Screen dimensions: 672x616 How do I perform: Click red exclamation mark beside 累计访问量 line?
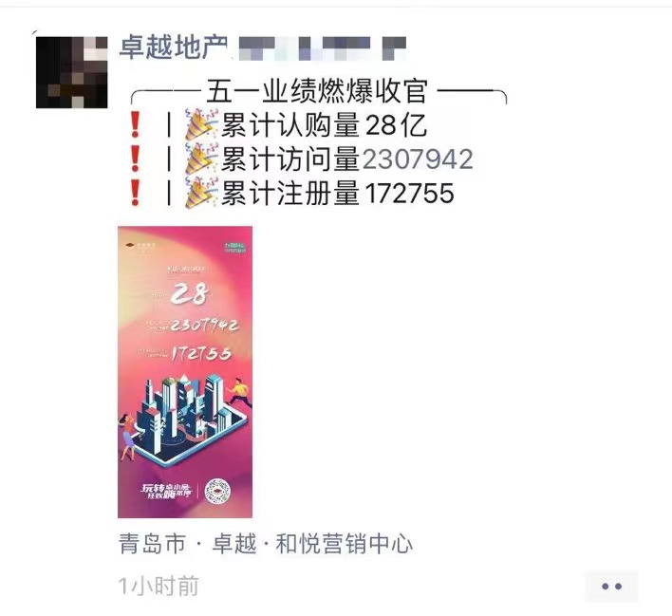pyautogui.click(x=136, y=159)
